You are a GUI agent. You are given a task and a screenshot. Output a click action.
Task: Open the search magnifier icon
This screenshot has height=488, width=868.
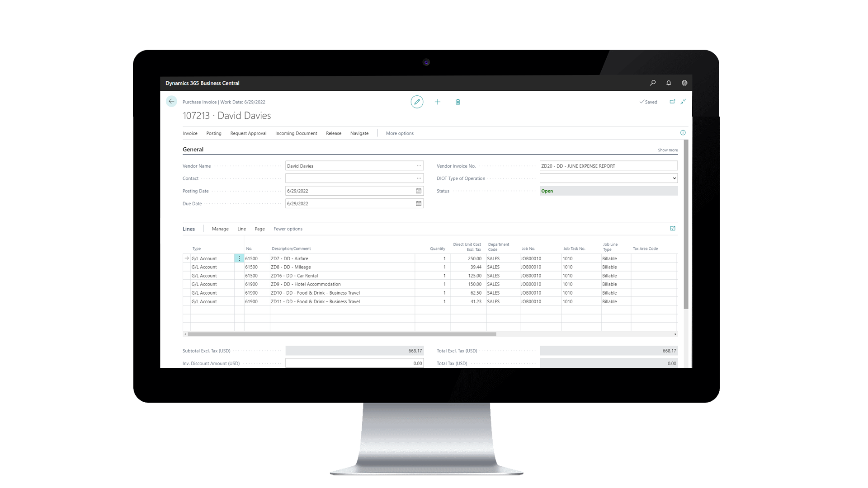[652, 83]
